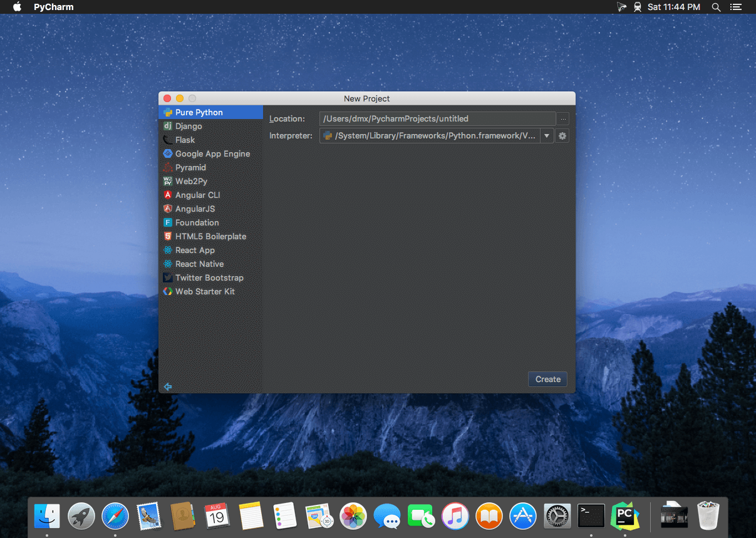Screen dimensions: 756x538
Task: Click the train icon in menu bar
Action: [638, 7]
